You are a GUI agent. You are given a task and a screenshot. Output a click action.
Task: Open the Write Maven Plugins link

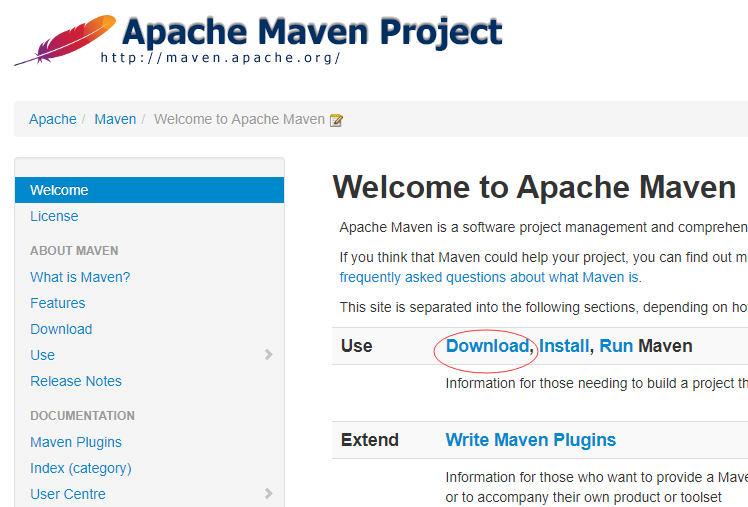pos(530,440)
